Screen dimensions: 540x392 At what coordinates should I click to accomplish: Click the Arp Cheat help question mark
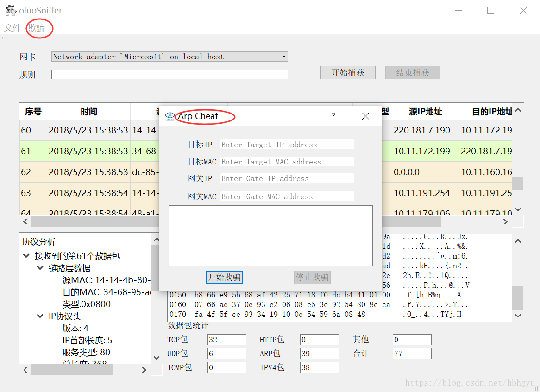click(333, 116)
